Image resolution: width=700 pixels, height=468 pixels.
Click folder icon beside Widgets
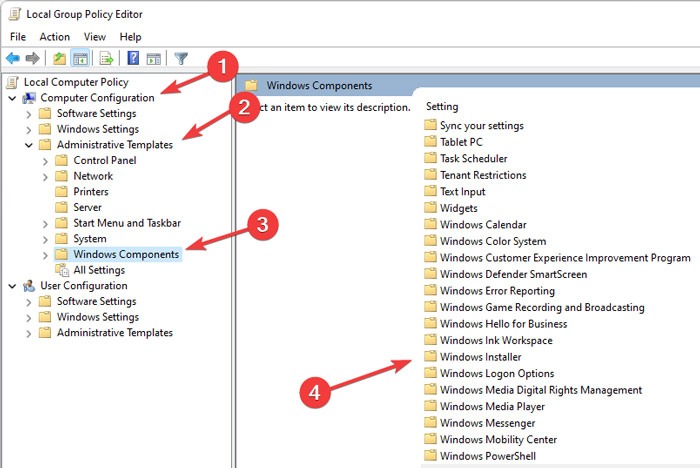430,208
